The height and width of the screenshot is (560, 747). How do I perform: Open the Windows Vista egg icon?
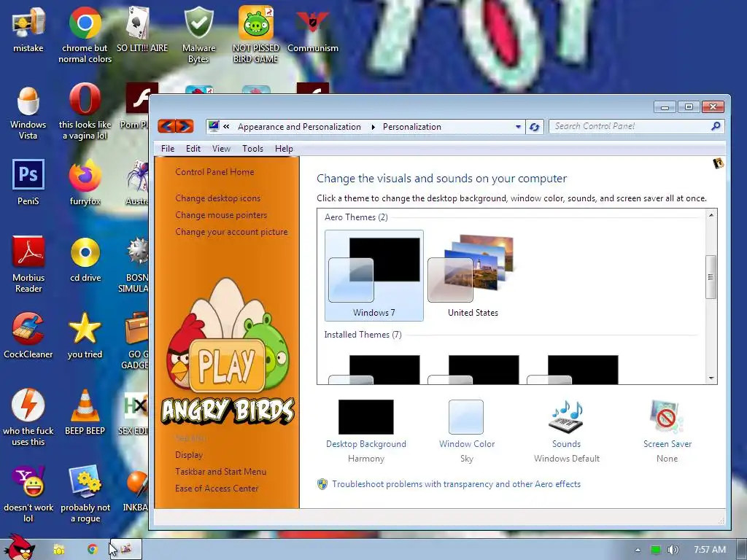coord(28,112)
